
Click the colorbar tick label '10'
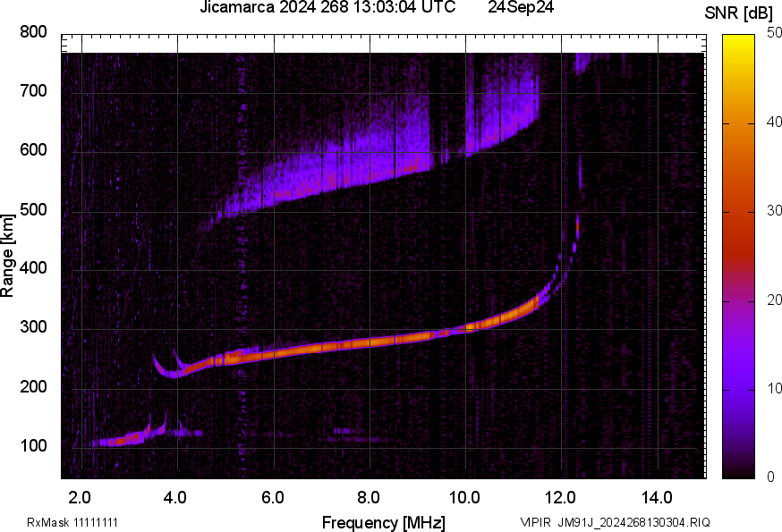[774, 388]
